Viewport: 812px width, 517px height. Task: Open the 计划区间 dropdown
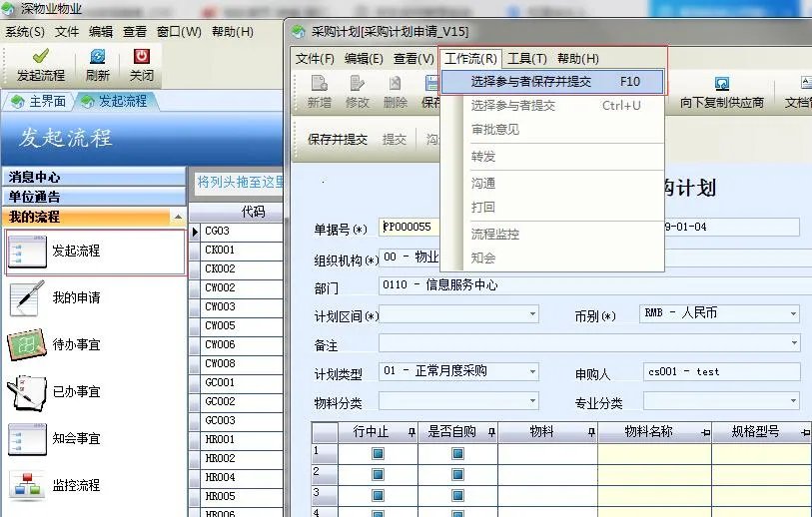click(532, 314)
